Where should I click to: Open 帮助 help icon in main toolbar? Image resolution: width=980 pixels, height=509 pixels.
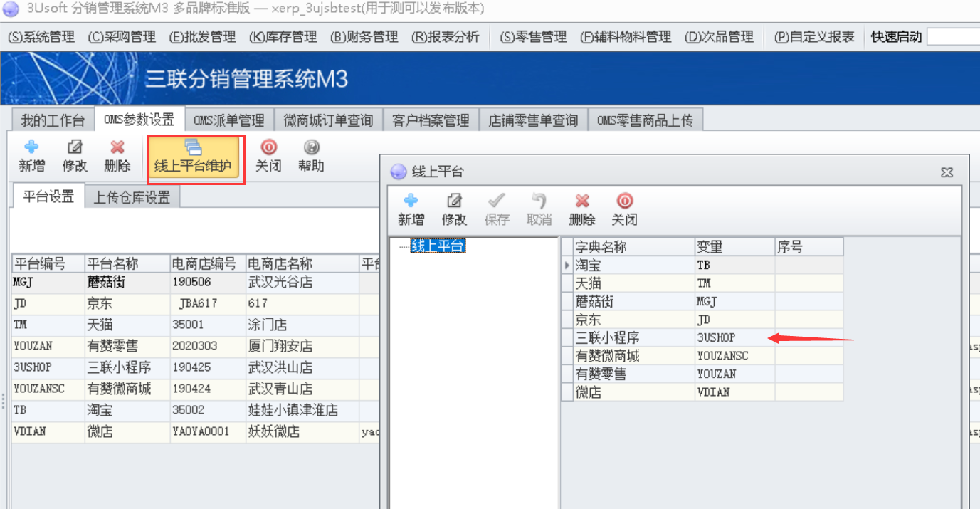tap(311, 147)
